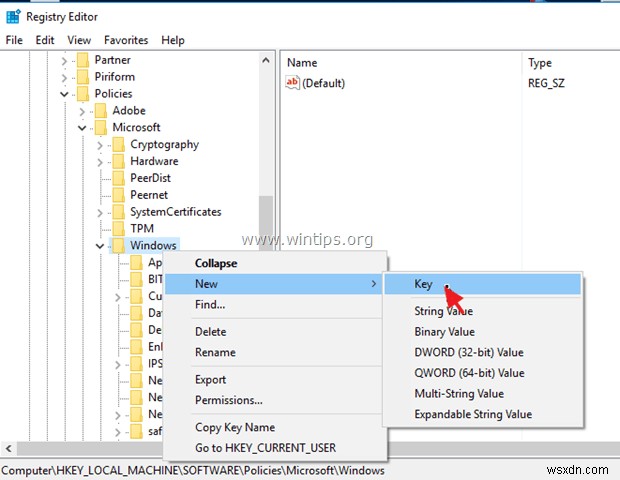Screen dimensions: 620x480
Task: Select DWORD (32-bit) Value
Action: [x=482, y=352]
